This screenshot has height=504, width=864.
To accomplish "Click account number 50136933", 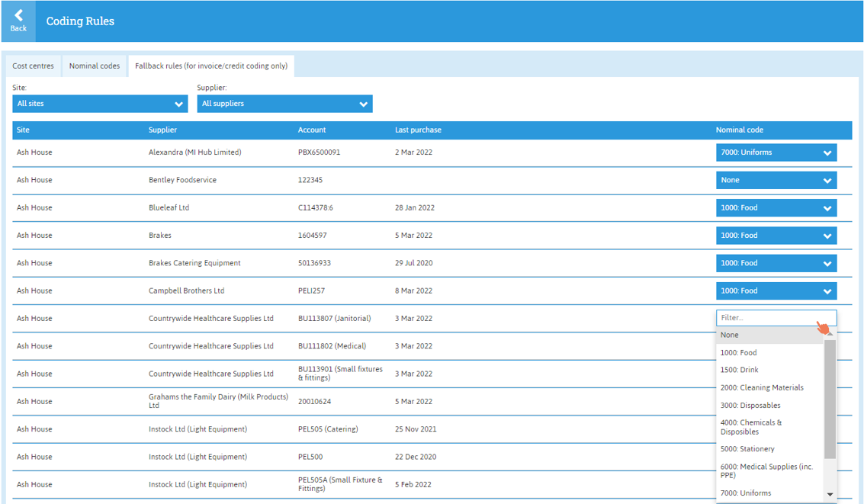I will pyautogui.click(x=314, y=263).
